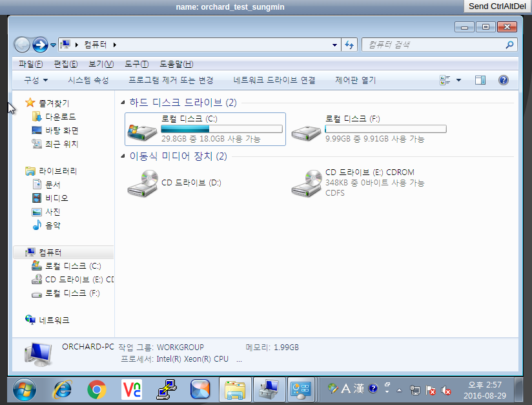532x405 pixels.
Task: Collapse the 이동식 미디어 장치 group
Action: coord(123,156)
